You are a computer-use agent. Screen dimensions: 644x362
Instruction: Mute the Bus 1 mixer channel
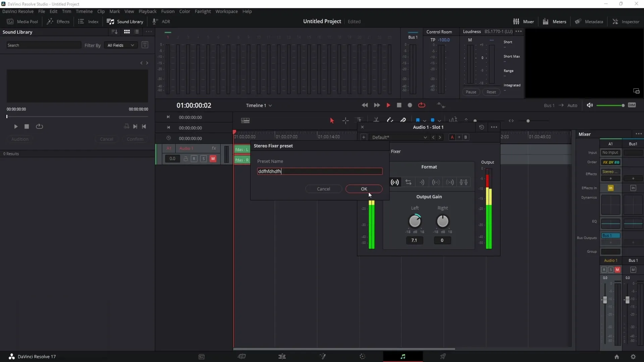(x=633, y=270)
